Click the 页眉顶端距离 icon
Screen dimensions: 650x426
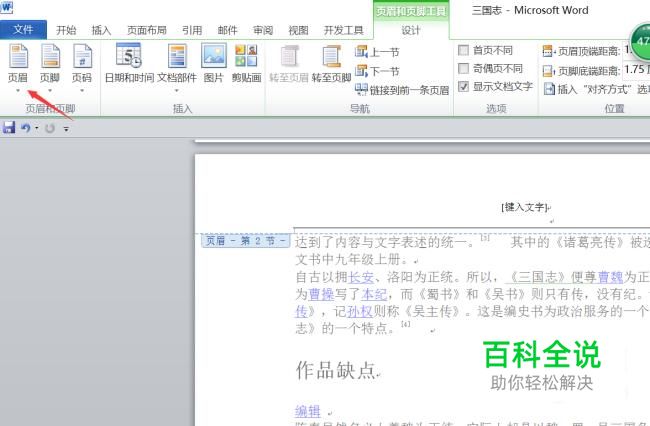click(548, 51)
